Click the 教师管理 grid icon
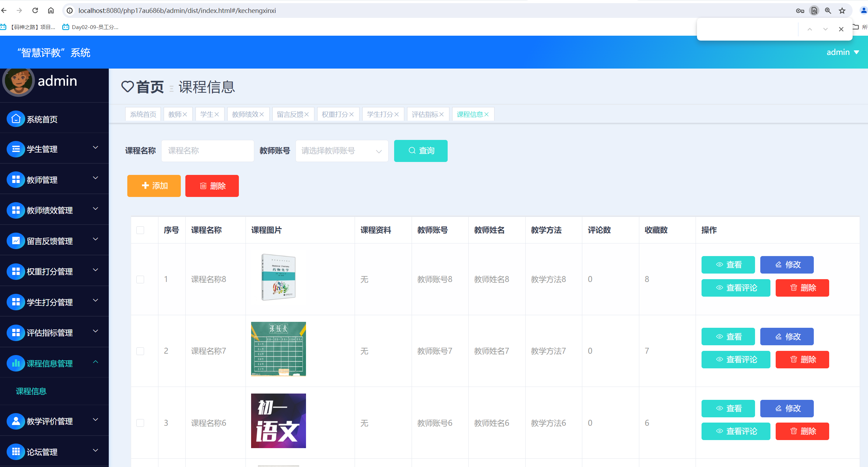This screenshot has height=467, width=868. [x=16, y=179]
